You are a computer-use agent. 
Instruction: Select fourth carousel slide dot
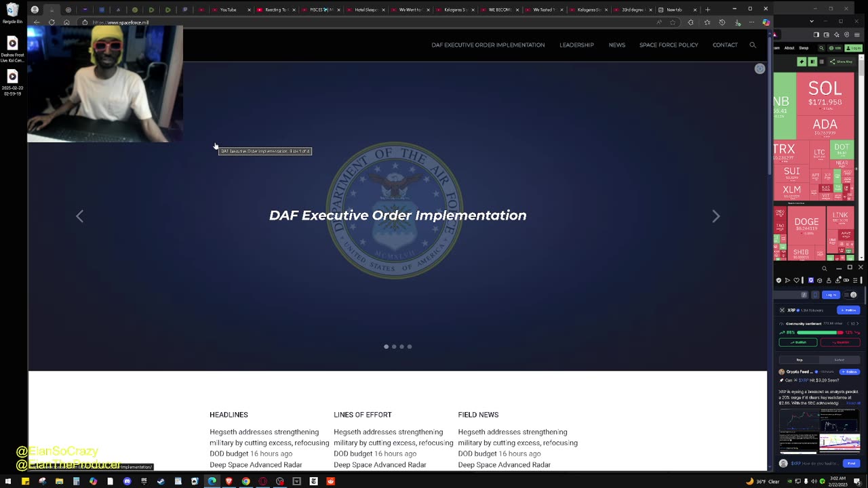409,346
